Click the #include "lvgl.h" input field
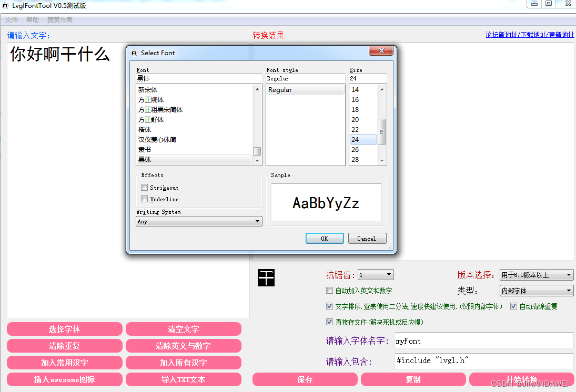The image size is (576, 392). (x=484, y=361)
